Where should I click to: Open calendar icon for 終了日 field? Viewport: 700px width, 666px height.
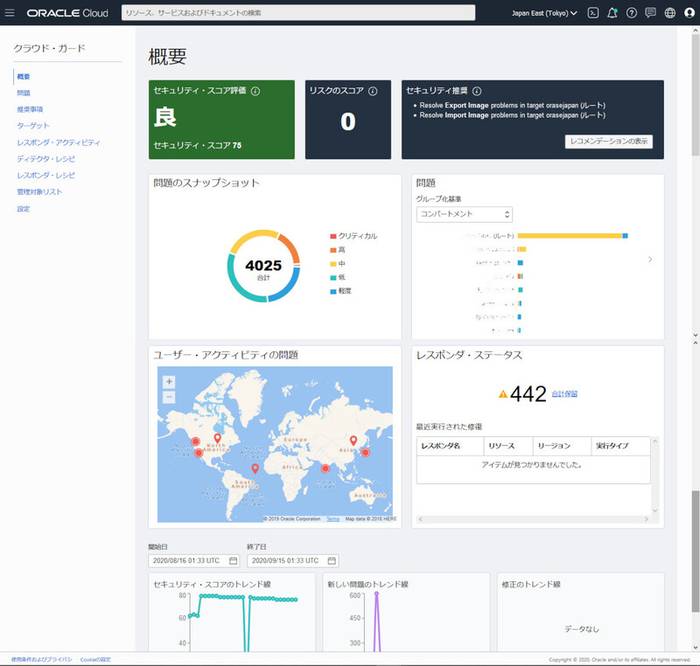coord(332,561)
